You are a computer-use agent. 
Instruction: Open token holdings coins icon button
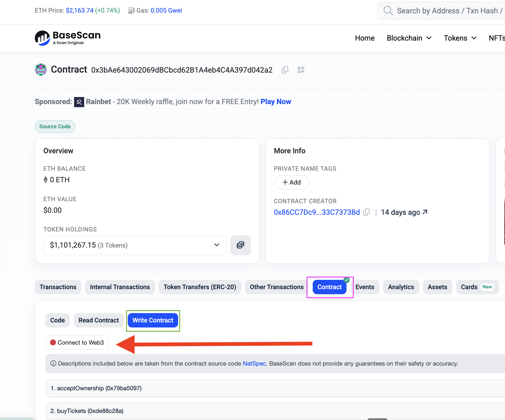click(240, 245)
